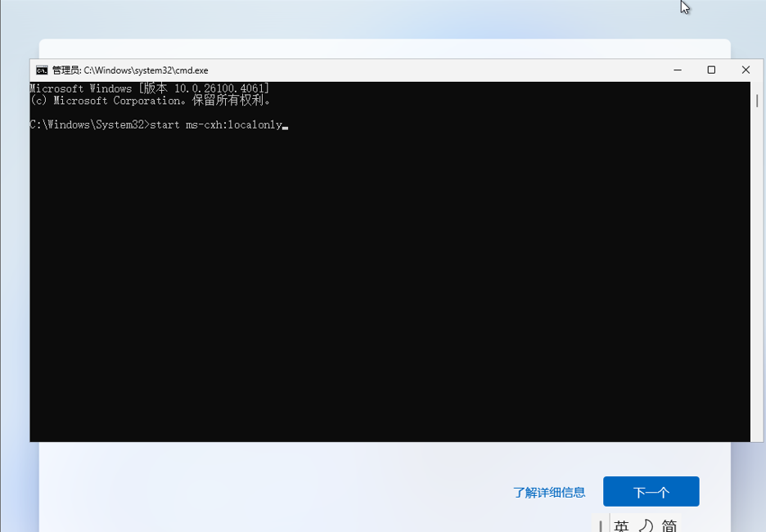This screenshot has height=532, width=766.
Task: Click the console vertical scrollbar thumb
Action: 757,101
